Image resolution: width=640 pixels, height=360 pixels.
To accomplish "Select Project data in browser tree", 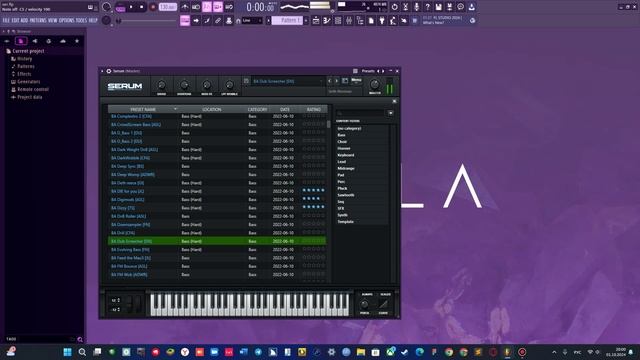I will coord(29,97).
